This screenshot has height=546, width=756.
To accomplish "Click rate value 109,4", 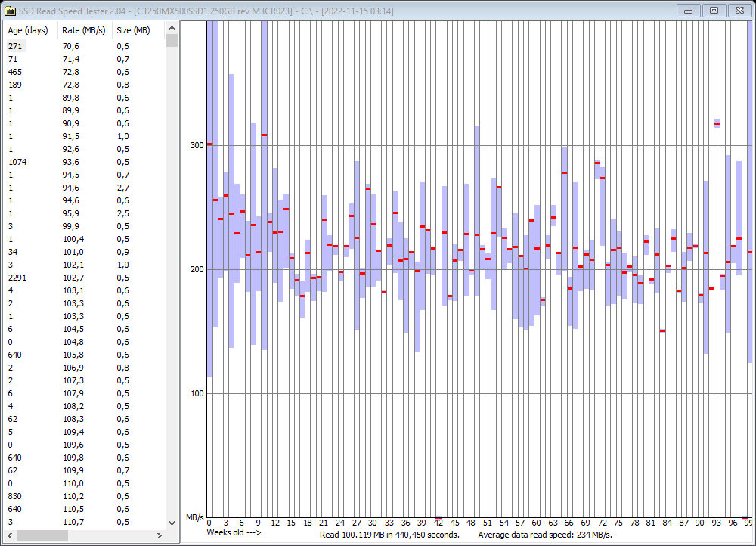I will pos(73,432).
